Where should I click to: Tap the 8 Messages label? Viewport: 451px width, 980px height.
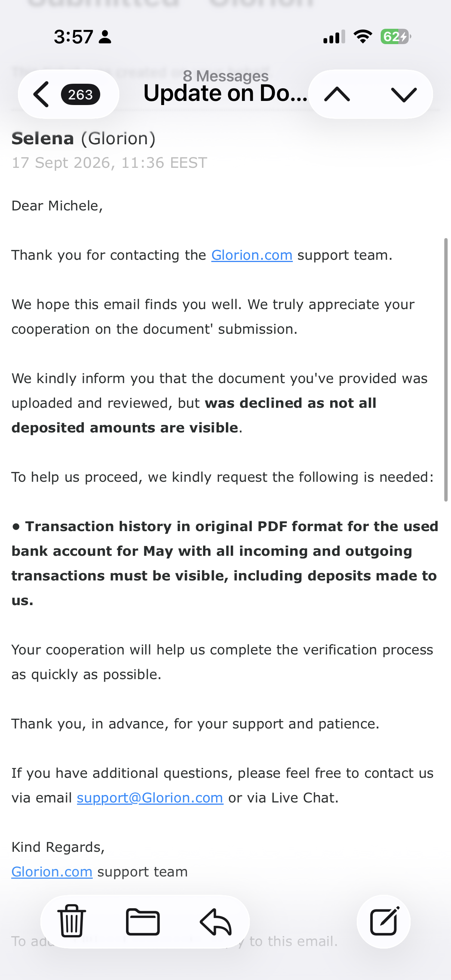click(x=226, y=76)
